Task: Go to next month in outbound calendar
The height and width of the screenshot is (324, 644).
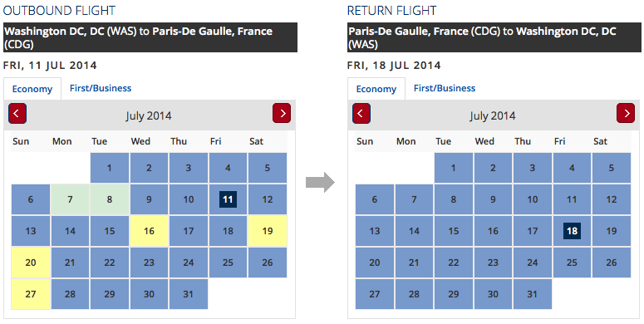Action: tap(282, 113)
